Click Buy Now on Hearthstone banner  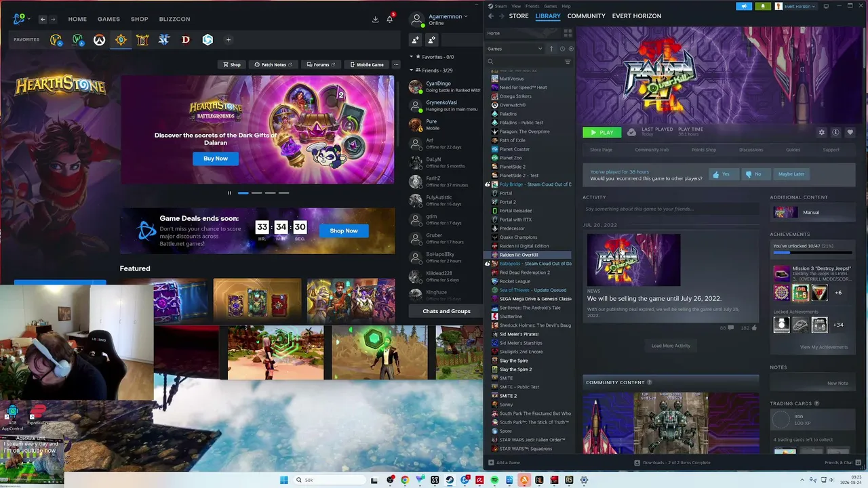pyautogui.click(x=216, y=159)
